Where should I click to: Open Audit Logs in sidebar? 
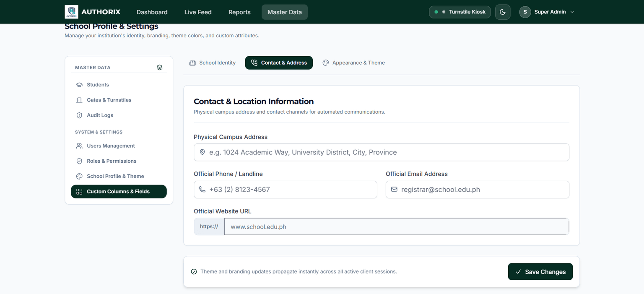(x=119, y=115)
